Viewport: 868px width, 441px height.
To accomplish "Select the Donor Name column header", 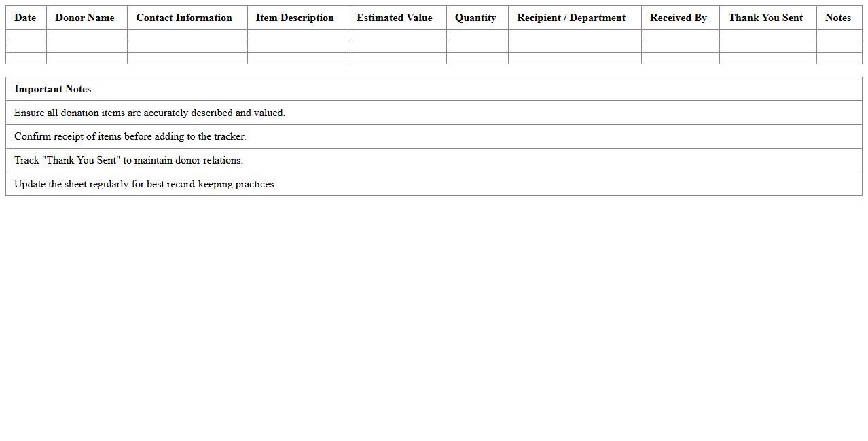I will click(85, 18).
